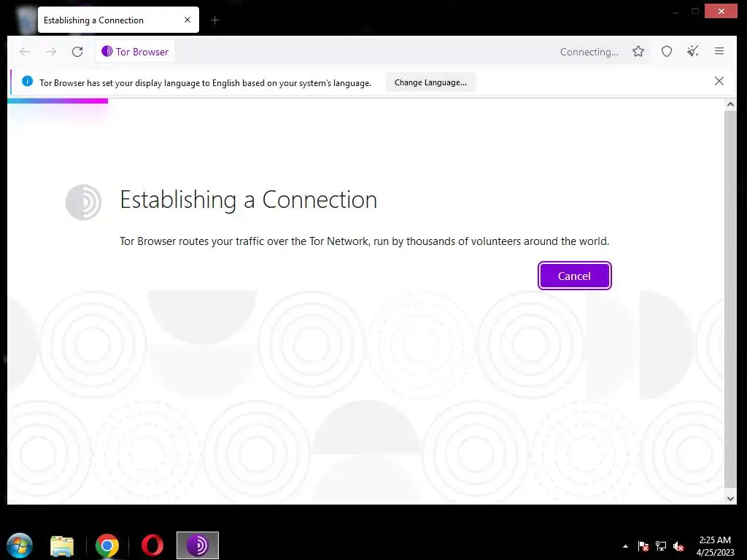The image size is (747, 560).
Task: Launch Opera from the taskbar
Action: 152,545
